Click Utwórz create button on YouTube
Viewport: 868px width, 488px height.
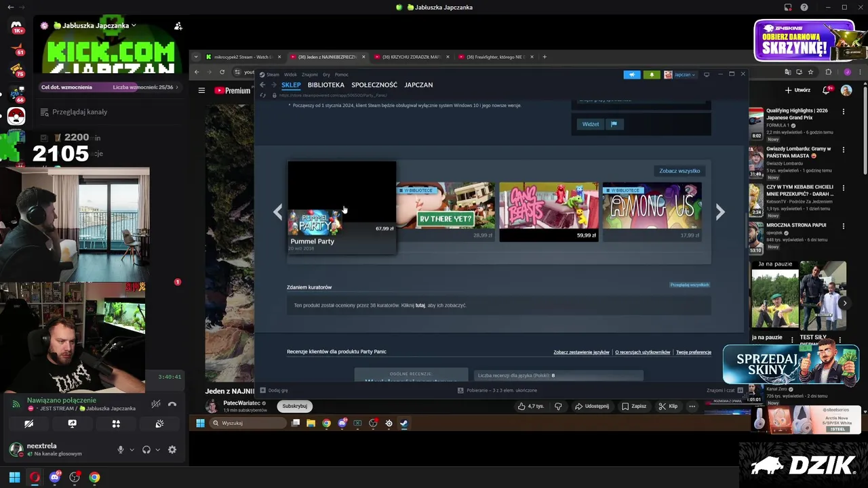pyautogui.click(x=798, y=90)
